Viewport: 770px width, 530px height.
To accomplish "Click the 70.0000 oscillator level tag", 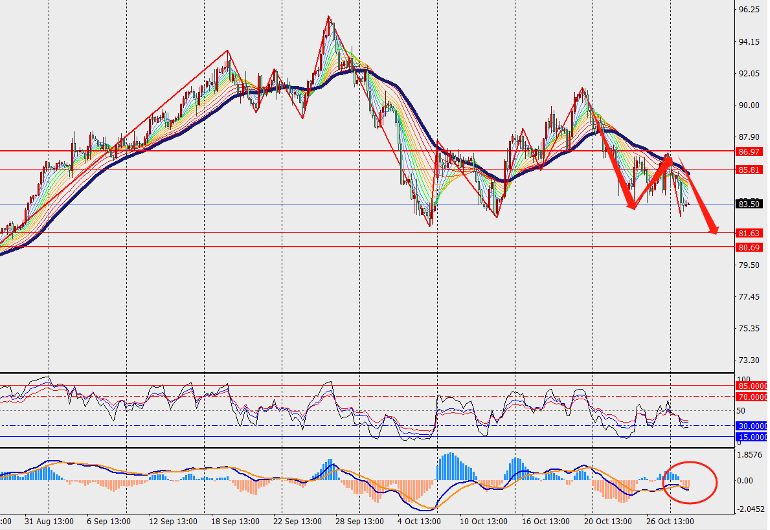I will (752, 397).
